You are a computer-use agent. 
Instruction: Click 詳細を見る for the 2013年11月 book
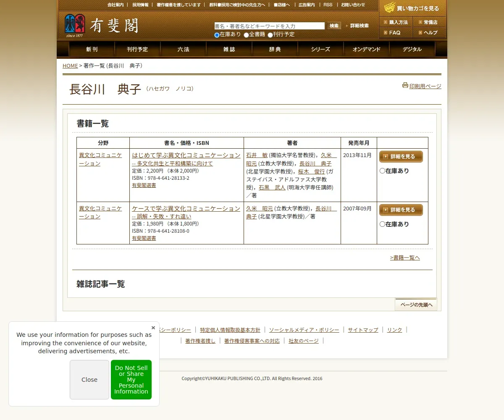[401, 157]
